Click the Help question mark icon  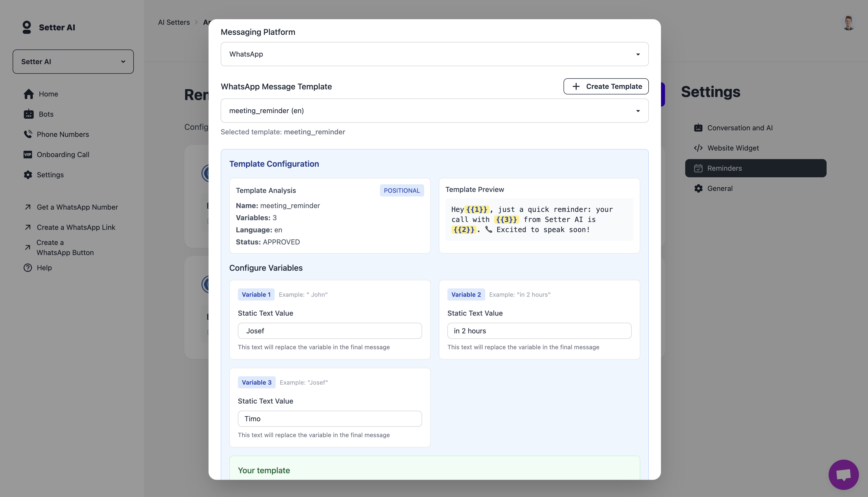pyautogui.click(x=28, y=268)
